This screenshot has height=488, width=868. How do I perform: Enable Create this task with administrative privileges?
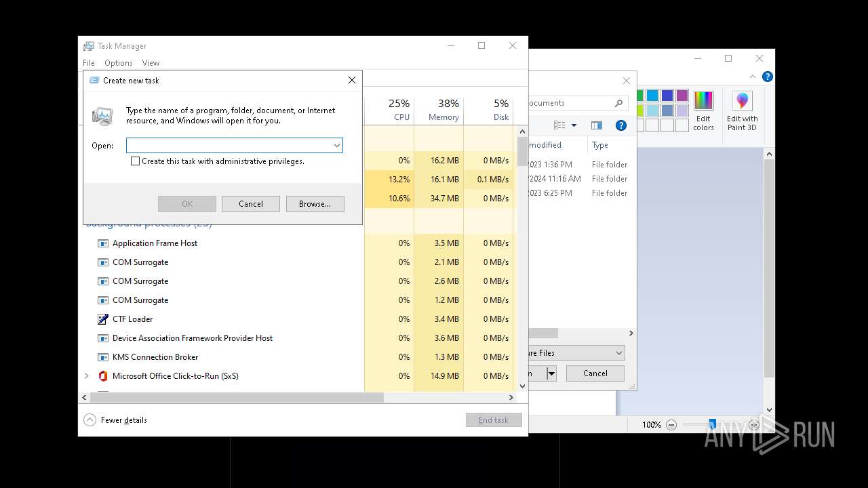point(135,161)
